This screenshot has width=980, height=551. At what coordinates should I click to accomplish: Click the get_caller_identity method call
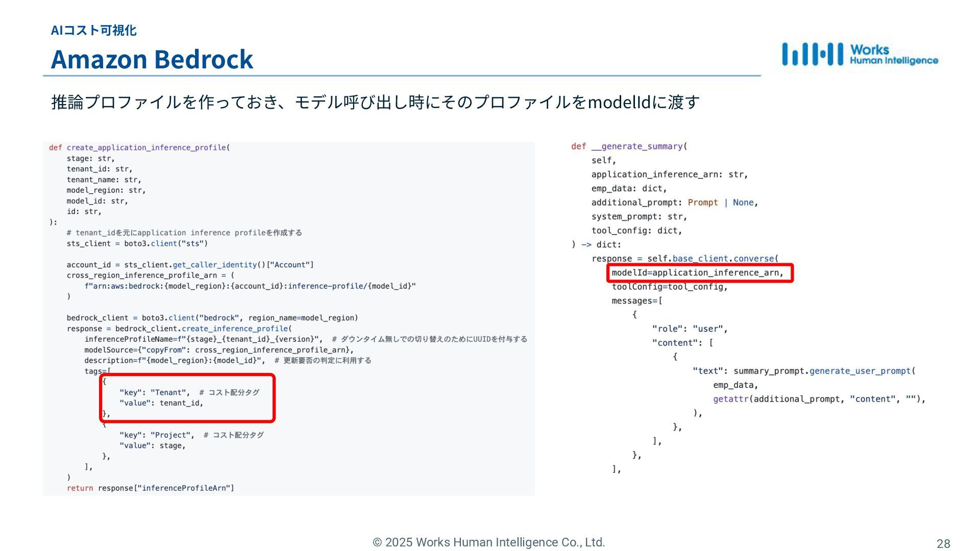pyautogui.click(x=214, y=265)
